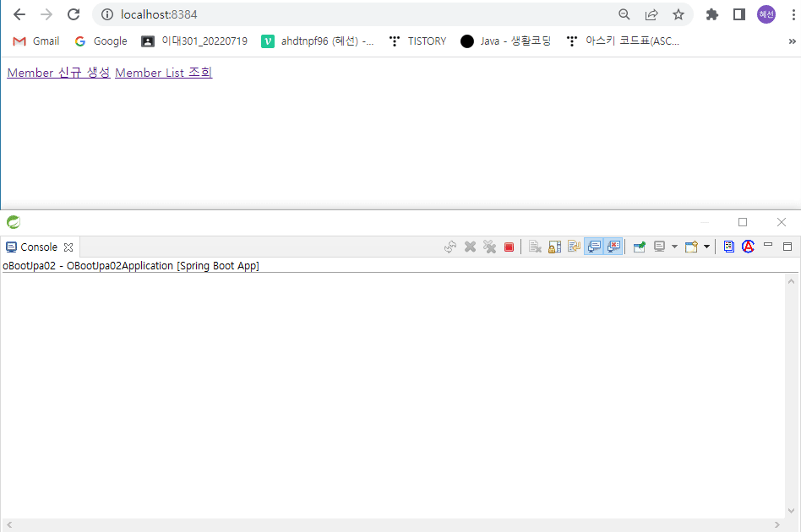The width and height of the screenshot is (801, 532).
Task: Open the Google bookmark
Action: point(101,41)
